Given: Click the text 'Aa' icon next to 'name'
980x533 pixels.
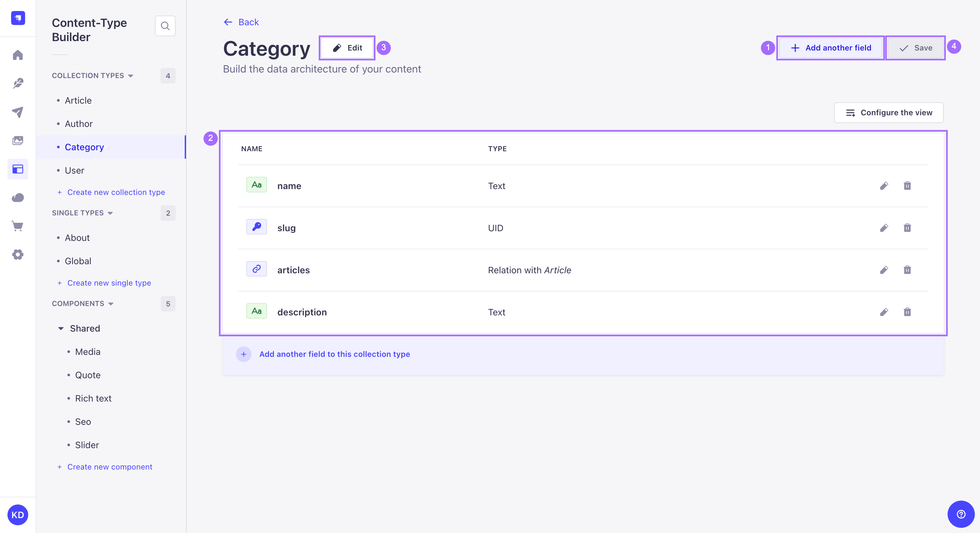Looking at the screenshot, I should tap(256, 185).
